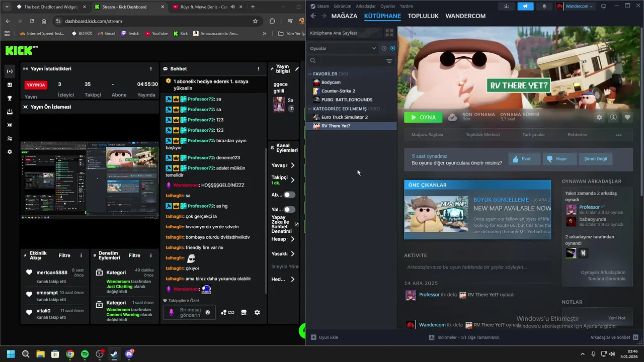Viewport: 644px width, 362px height.
Task: Switch Steam to Big Picture mode icon
Action: pos(604,6)
